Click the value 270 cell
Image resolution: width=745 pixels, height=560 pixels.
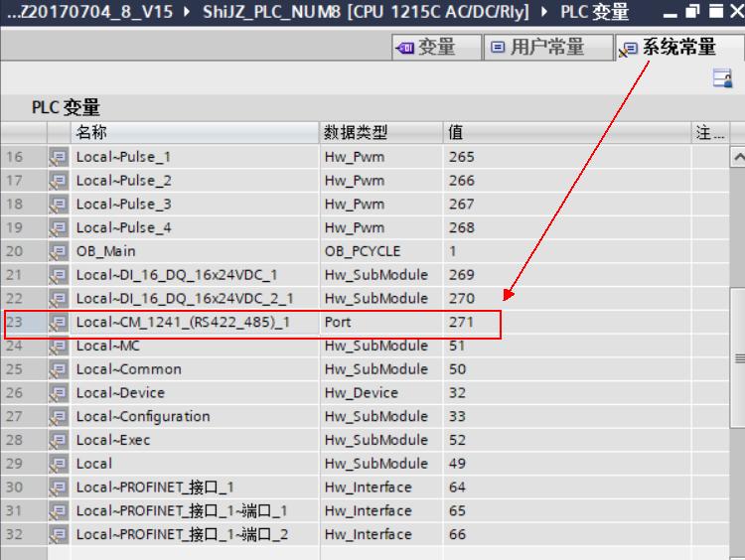click(567, 298)
